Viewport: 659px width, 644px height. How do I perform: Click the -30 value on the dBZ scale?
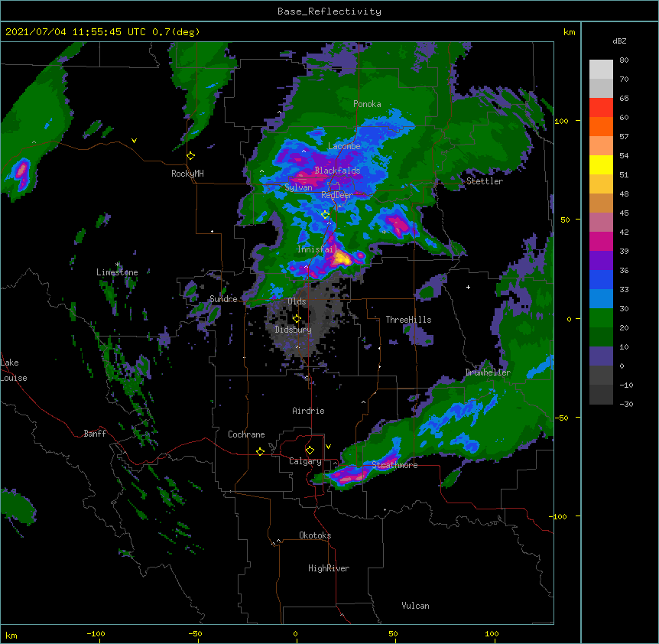pos(626,404)
